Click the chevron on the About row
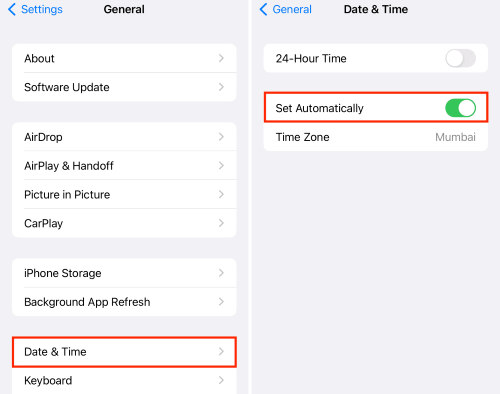This screenshot has height=394, width=500. (221, 58)
